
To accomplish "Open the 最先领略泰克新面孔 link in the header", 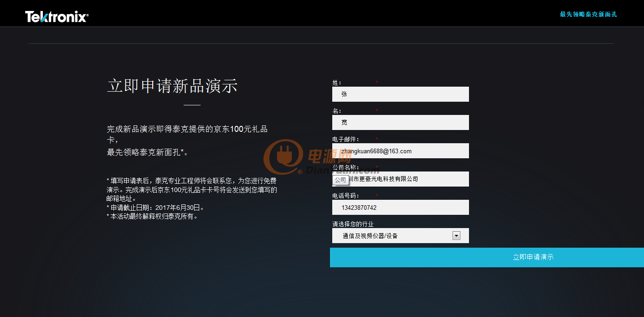I will pyautogui.click(x=588, y=14).
